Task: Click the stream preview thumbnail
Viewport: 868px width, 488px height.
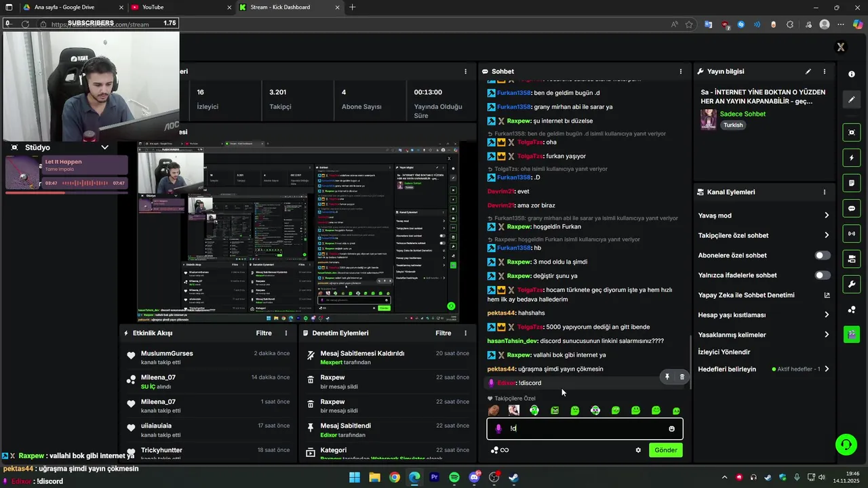Action: pos(298,232)
